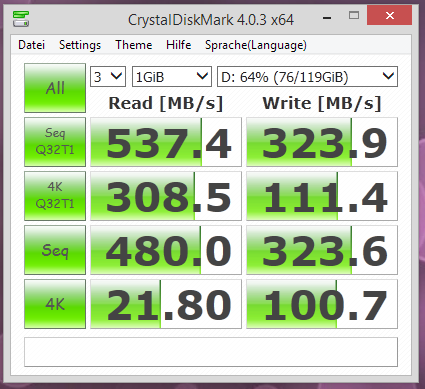Open the test count dropdown showing 3
This screenshot has height=389, width=425.
click(108, 77)
